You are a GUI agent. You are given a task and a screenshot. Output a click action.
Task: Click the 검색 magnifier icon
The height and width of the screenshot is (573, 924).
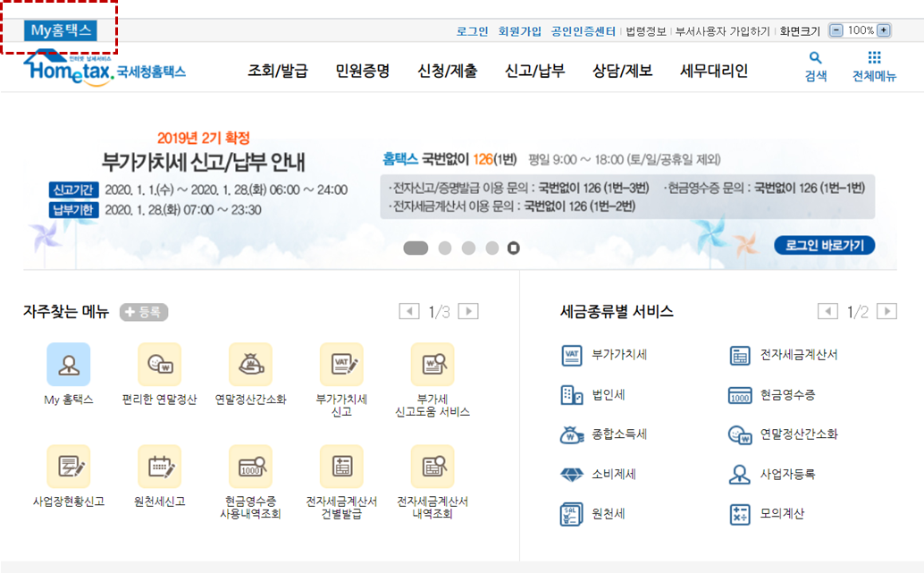pos(816,58)
